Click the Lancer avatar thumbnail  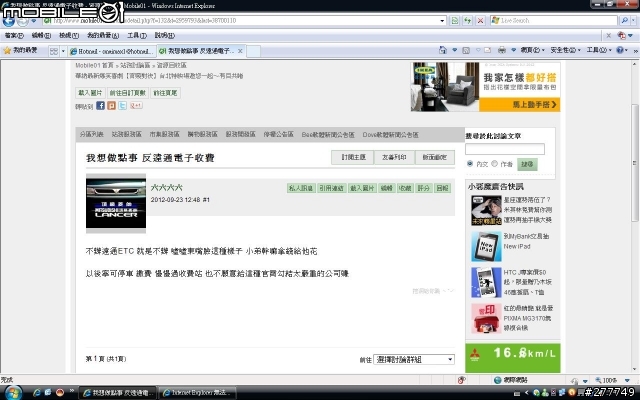click(116, 203)
